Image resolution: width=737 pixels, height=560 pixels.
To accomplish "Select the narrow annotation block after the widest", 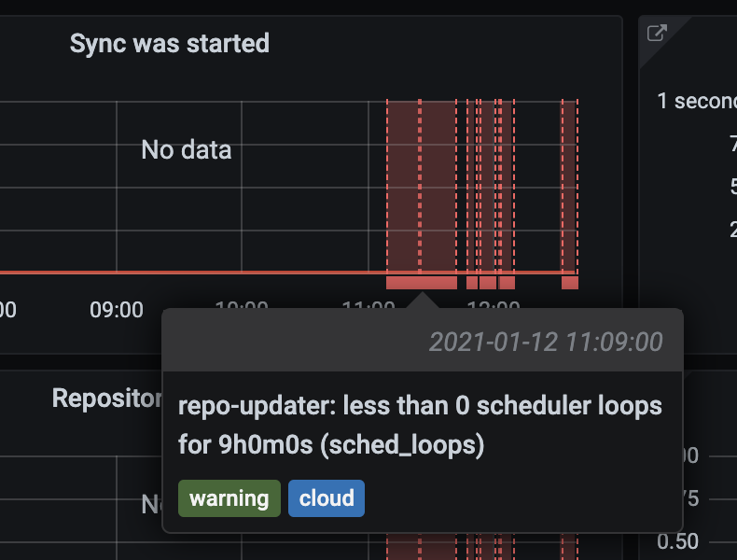I will 472,283.
